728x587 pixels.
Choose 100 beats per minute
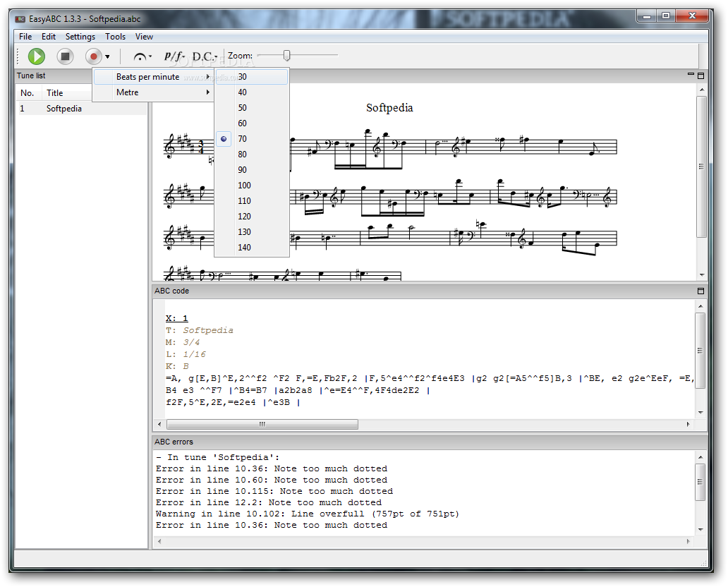tap(252, 186)
